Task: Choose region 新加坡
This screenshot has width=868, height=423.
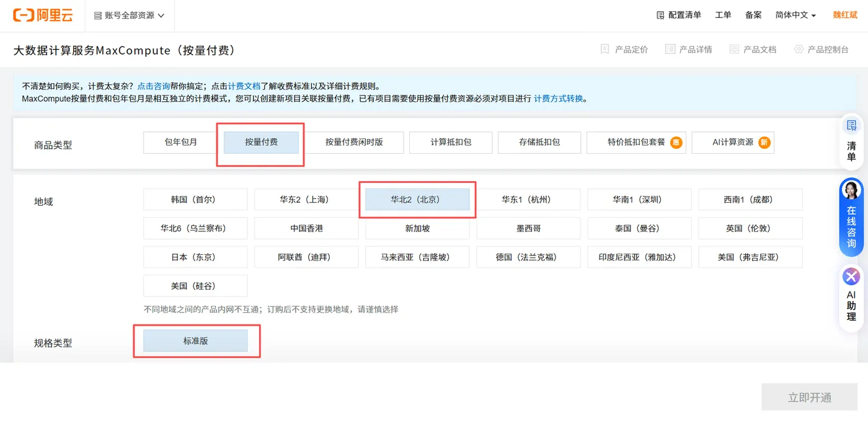Action: point(417,228)
